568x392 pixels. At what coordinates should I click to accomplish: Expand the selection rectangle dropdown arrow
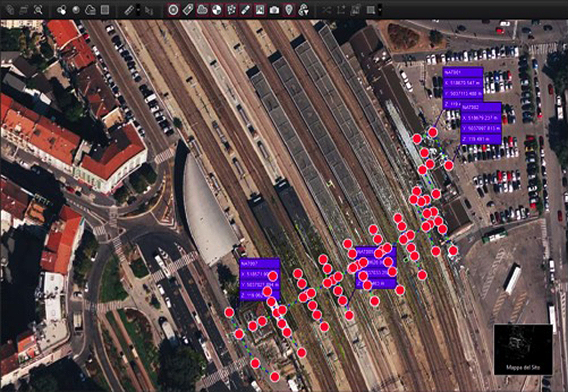click(379, 10)
